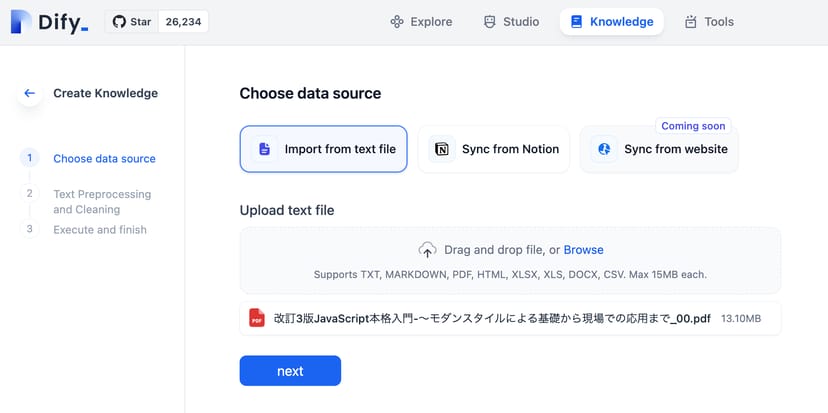Click the Notion icon
The image size is (828, 413).
pyautogui.click(x=441, y=149)
